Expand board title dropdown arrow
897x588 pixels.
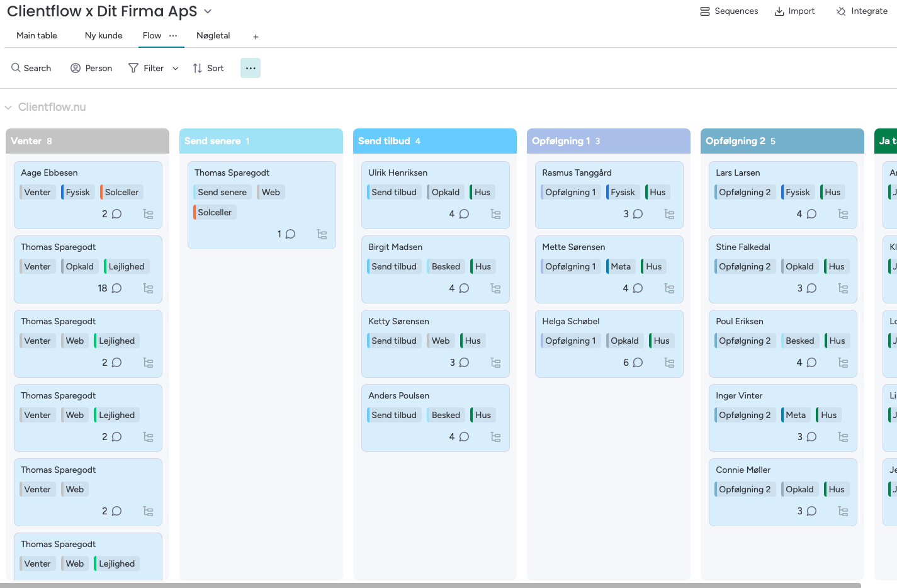click(208, 11)
